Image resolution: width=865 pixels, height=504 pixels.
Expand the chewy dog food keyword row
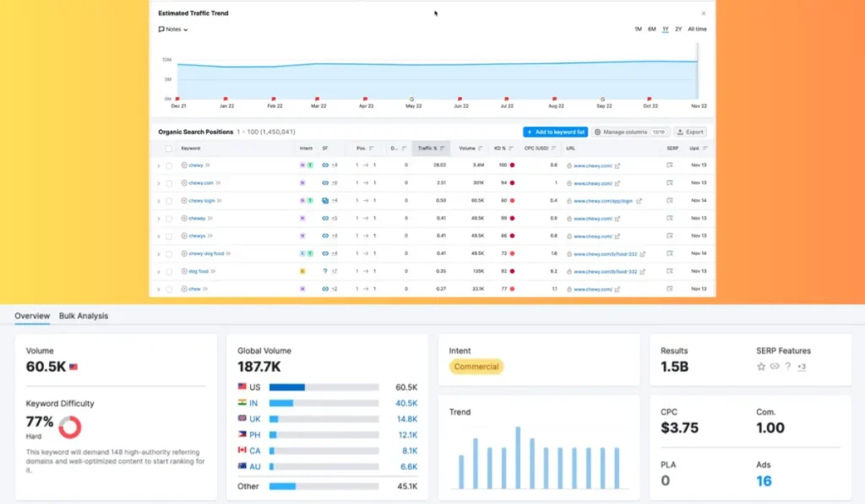point(159,253)
